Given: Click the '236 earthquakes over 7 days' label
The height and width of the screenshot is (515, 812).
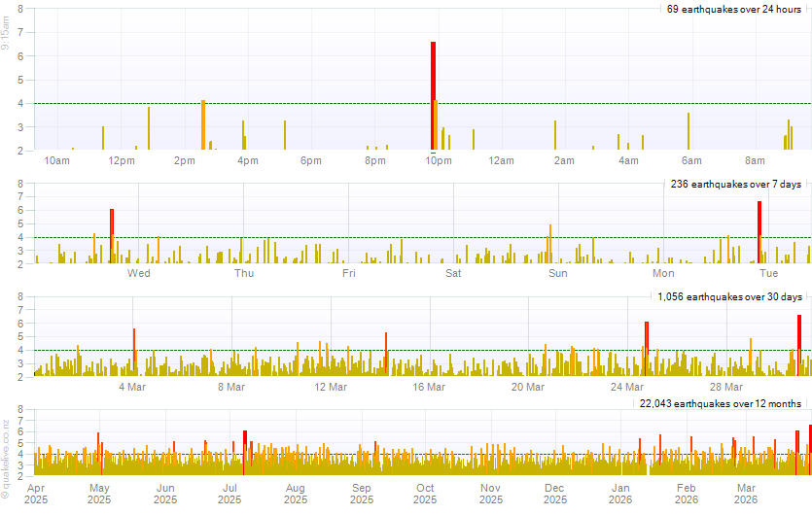Looking at the screenshot, I should pyautogui.click(x=735, y=184).
